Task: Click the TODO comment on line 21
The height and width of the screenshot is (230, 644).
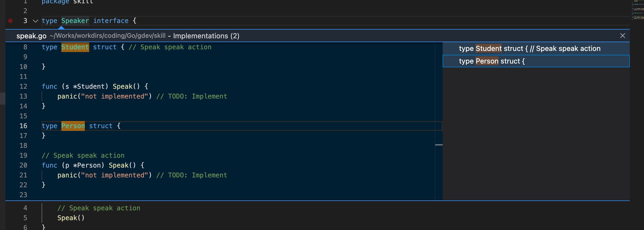Action: click(192, 175)
